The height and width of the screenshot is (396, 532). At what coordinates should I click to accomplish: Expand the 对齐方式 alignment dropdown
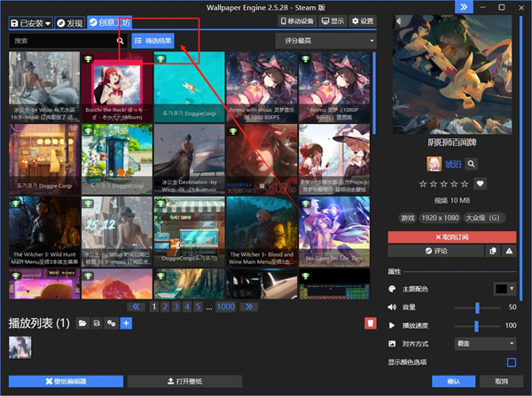[x=485, y=344]
